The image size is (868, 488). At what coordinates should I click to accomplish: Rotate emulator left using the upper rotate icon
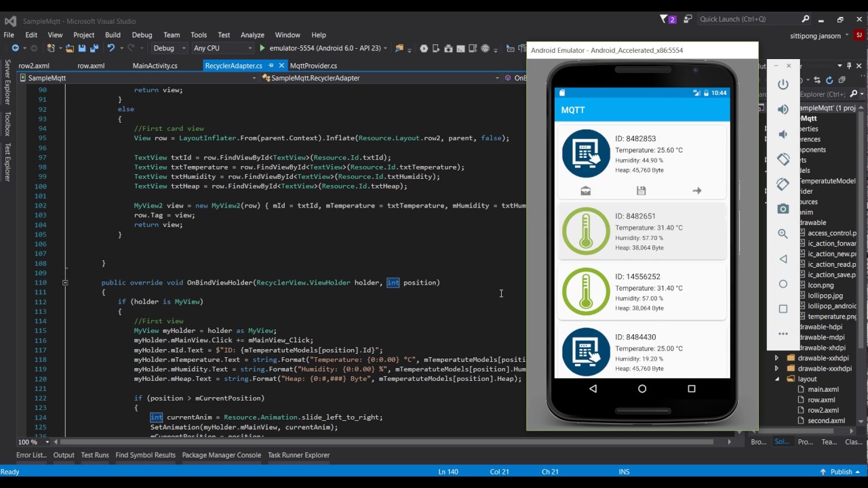[783, 159]
